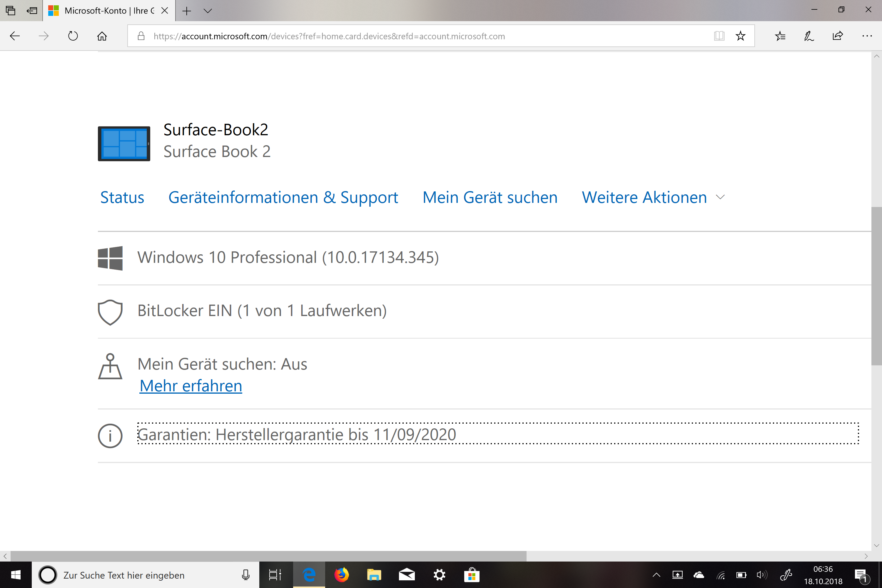This screenshot has width=882, height=588.
Task: Click the OneDrive cloud tray icon
Action: pyautogui.click(x=699, y=575)
